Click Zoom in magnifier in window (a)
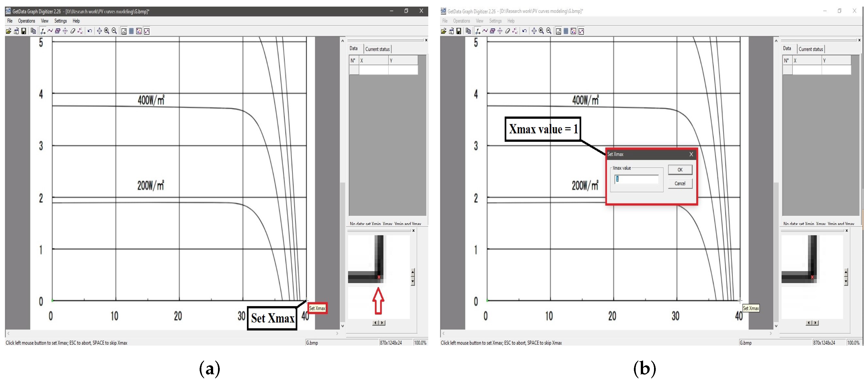 pyautogui.click(x=107, y=31)
